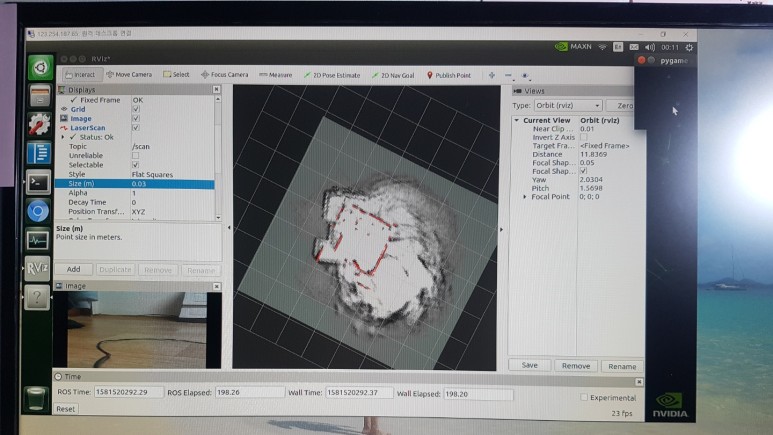The image size is (773, 435).
Task: Toggle the Image display checkbox
Action: click(x=136, y=118)
